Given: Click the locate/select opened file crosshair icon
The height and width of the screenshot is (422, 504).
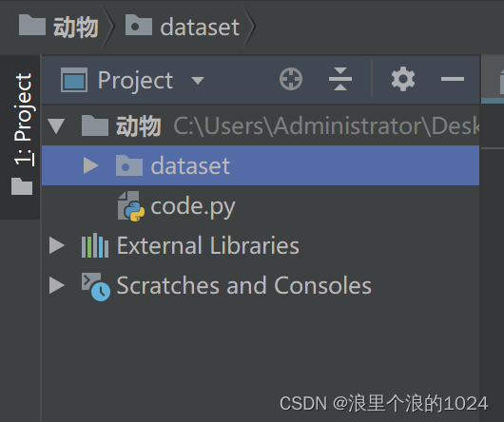Looking at the screenshot, I should [291, 79].
